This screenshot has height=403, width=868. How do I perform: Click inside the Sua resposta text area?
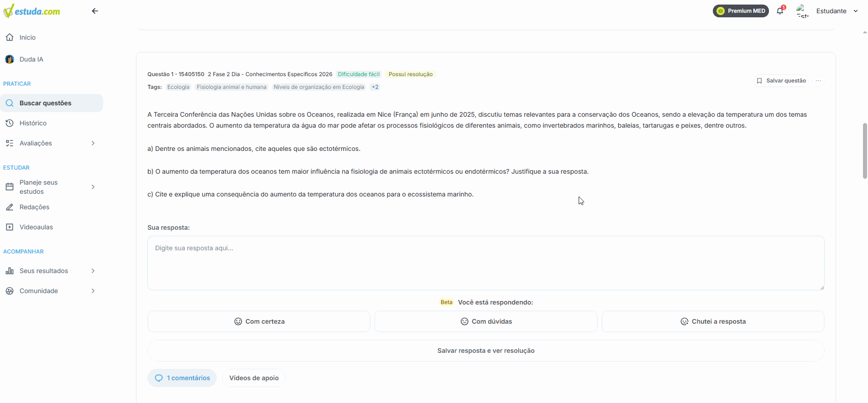pos(486,263)
